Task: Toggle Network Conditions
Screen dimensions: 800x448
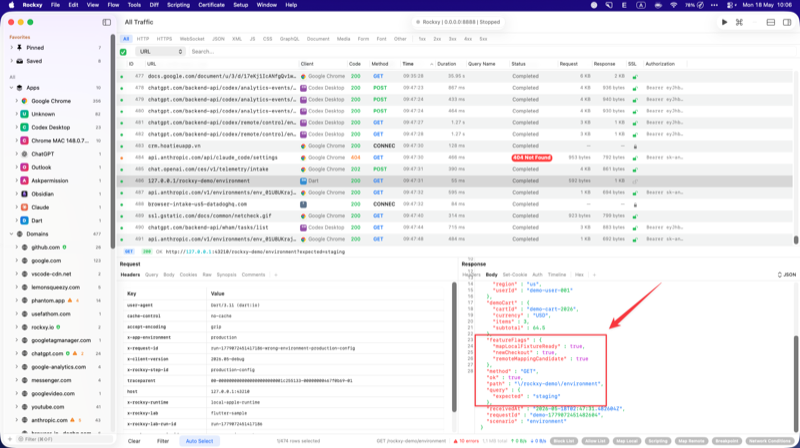Action: (x=770, y=441)
